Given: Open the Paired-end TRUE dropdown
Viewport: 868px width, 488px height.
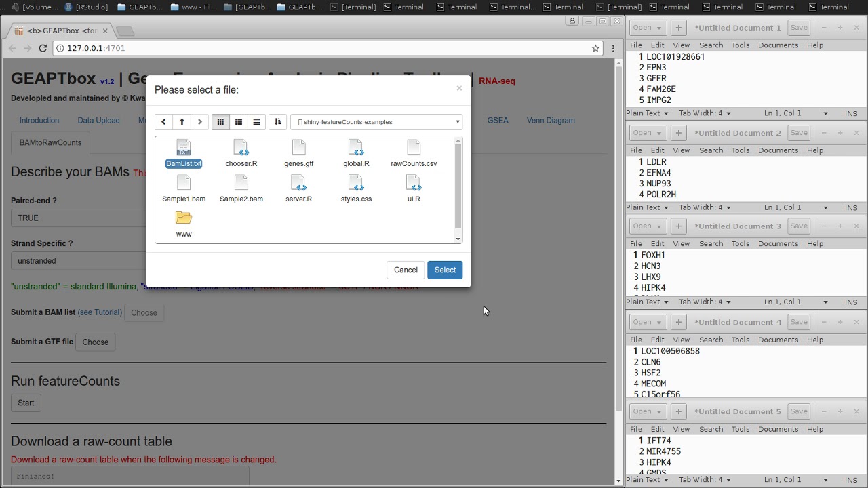Looking at the screenshot, I should (79, 218).
